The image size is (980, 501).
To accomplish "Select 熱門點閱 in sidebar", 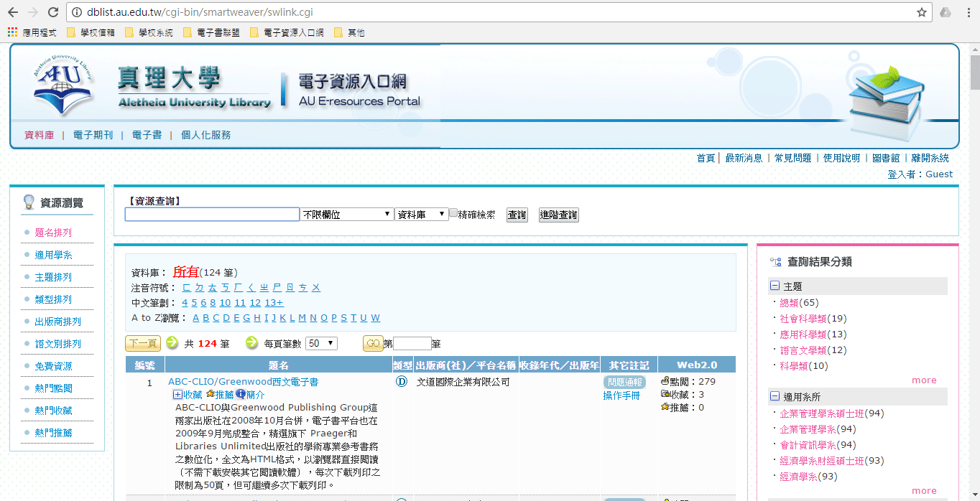I will (x=53, y=388).
